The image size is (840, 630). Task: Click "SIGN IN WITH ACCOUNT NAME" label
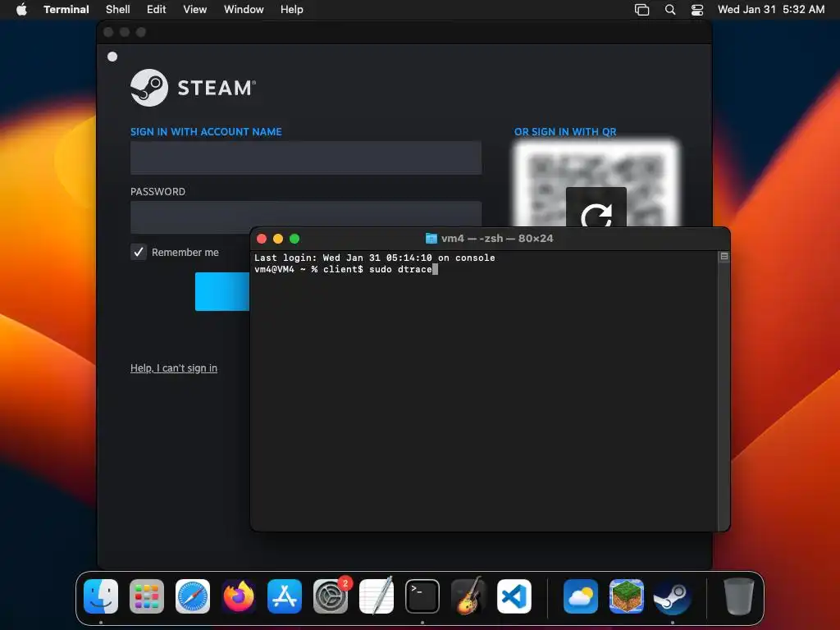coord(206,132)
